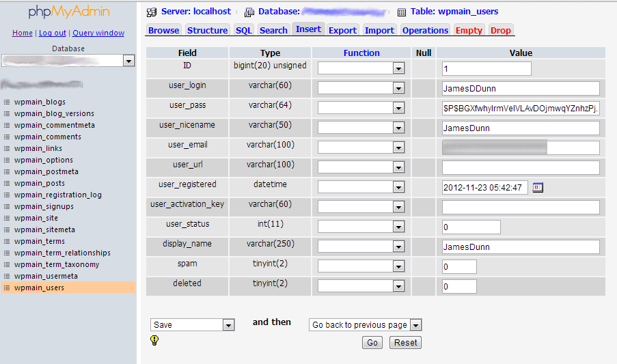Click the Reset button
The height and width of the screenshot is (364, 617).
click(x=405, y=342)
